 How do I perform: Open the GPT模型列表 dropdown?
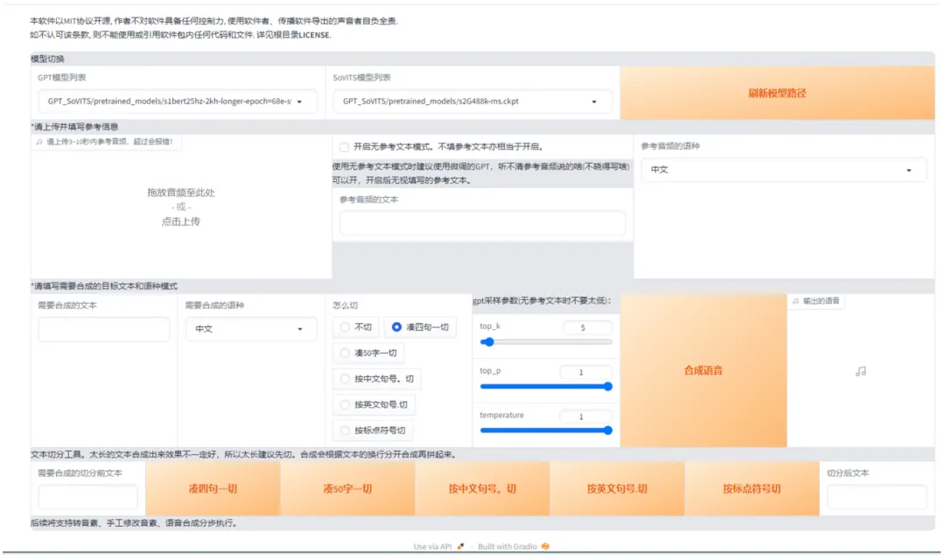[x=175, y=101]
